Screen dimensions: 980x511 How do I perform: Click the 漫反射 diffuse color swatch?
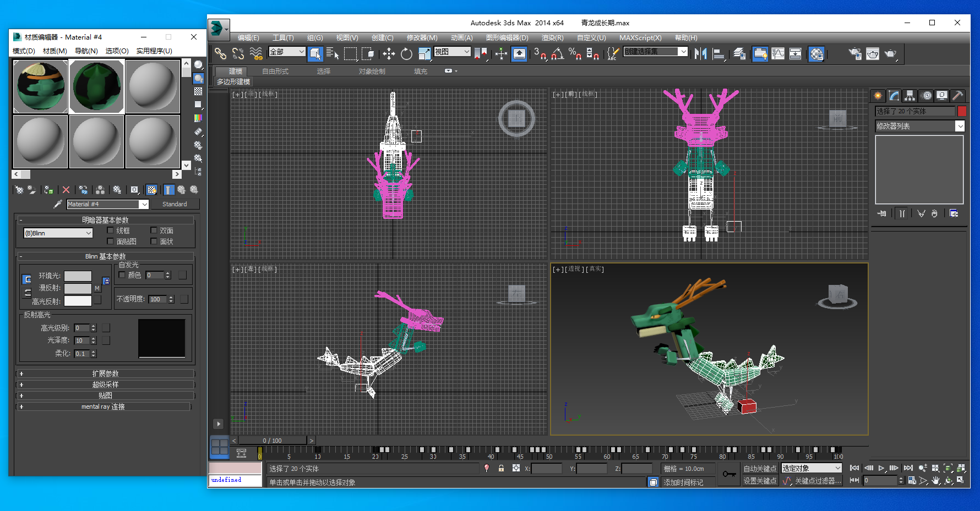point(78,288)
